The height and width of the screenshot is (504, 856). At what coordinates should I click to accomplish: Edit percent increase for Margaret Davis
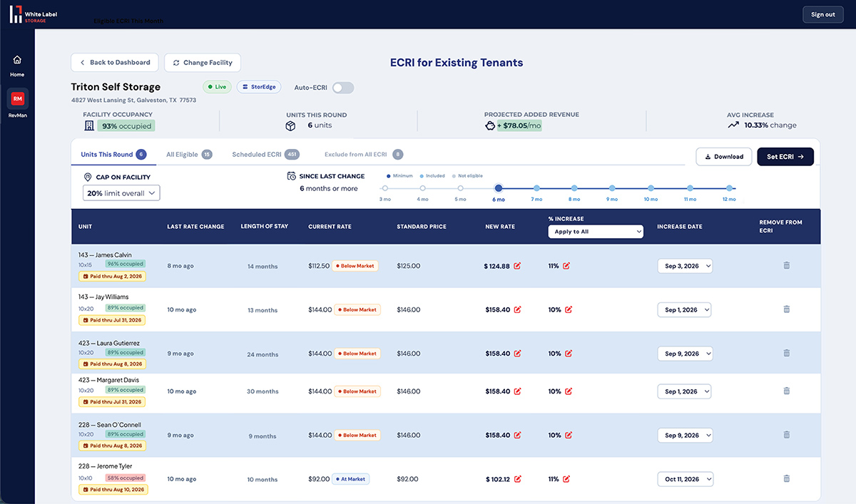click(x=568, y=391)
